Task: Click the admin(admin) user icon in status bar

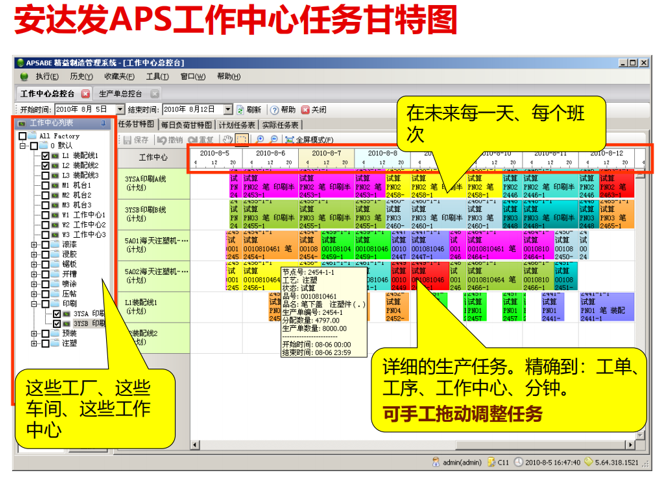Action: point(436,462)
